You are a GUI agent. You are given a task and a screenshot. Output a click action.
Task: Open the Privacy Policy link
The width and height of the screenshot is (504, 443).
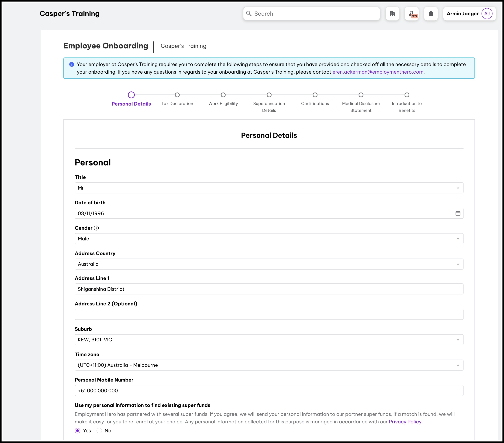pos(405,422)
